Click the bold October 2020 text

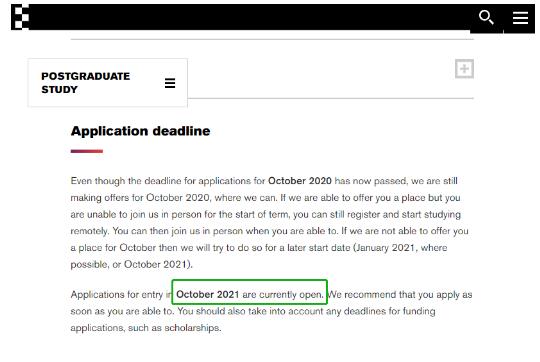tap(300, 181)
